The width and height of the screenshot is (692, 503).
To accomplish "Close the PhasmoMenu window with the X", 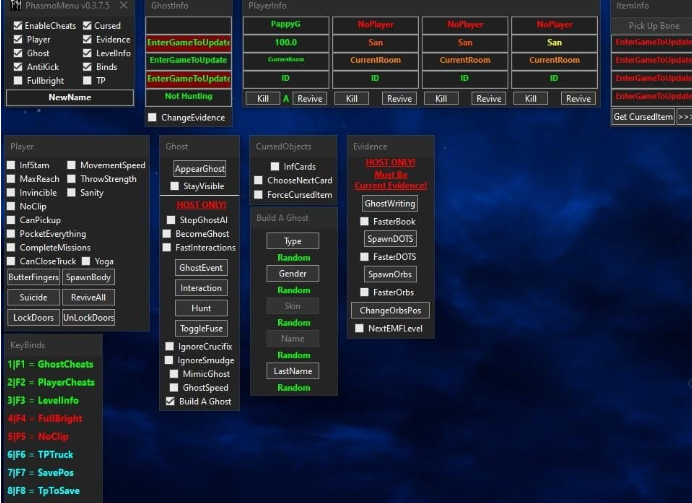I will 124,6.
